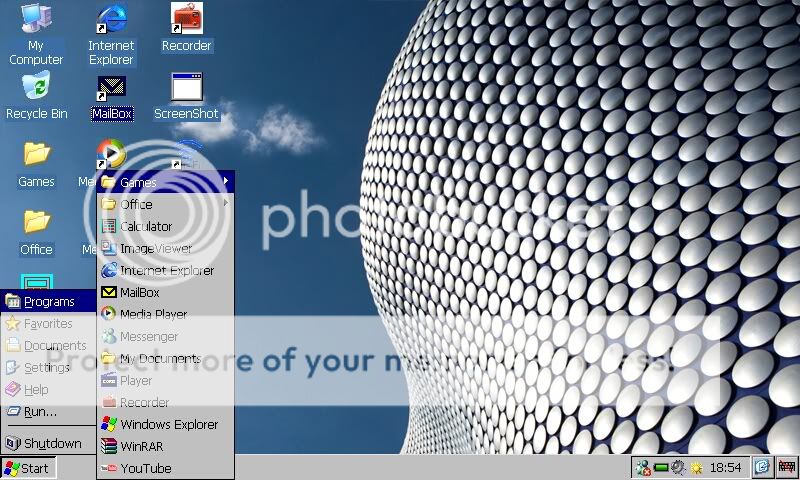Click the 18:54 clock in the tray
Screen dimensions: 800x480
[x=725, y=467]
